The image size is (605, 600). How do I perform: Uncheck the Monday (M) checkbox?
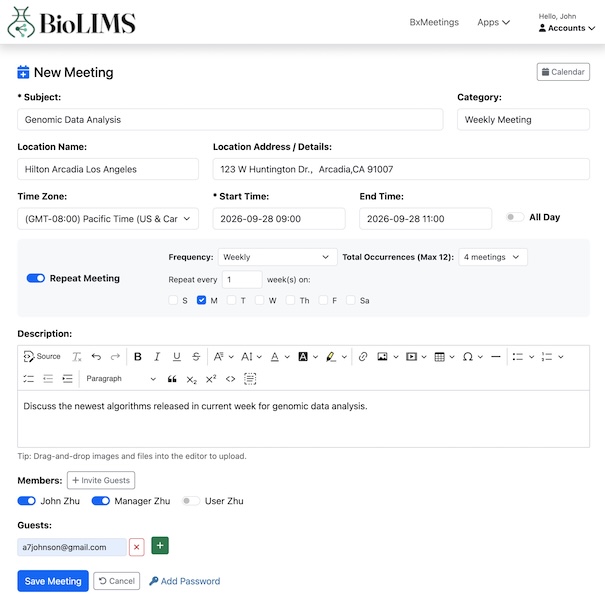201,300
